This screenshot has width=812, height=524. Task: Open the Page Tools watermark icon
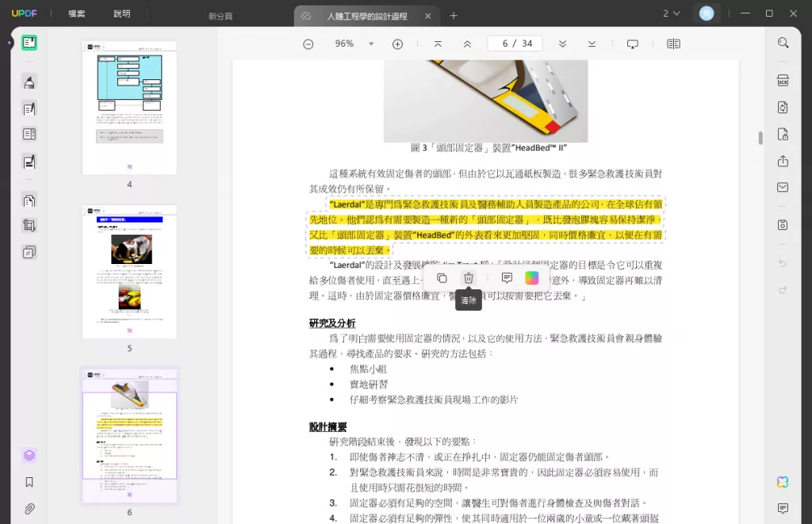(x=29, y=252)
